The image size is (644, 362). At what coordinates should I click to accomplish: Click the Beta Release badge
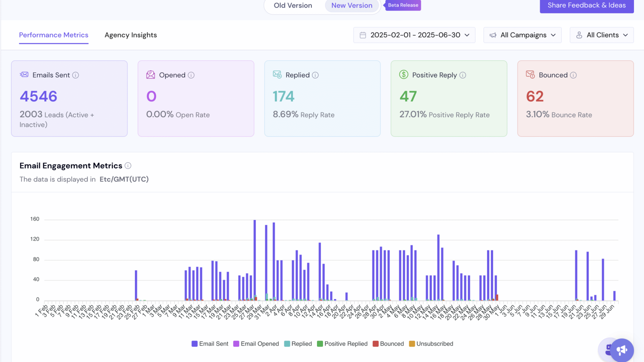click(403, 5)
